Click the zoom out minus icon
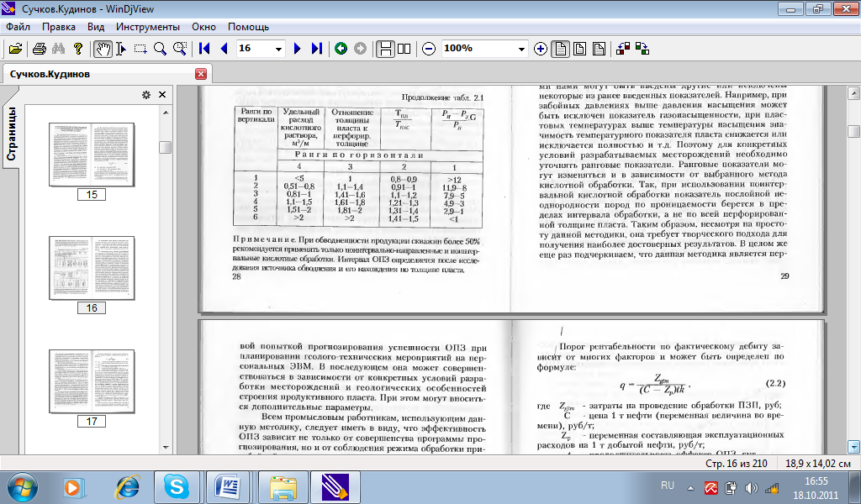Image resolution: width=861 pixels, height=504 pixels. tap(429, 49)
